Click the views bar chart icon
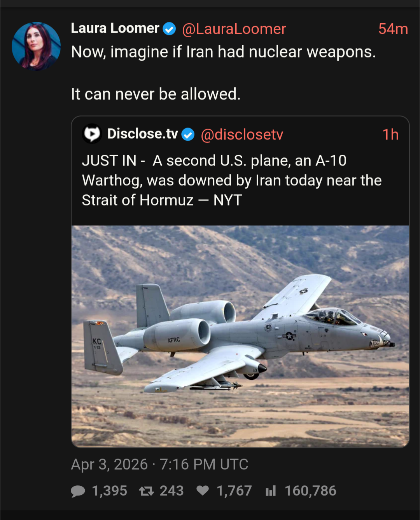 point(271,491)
